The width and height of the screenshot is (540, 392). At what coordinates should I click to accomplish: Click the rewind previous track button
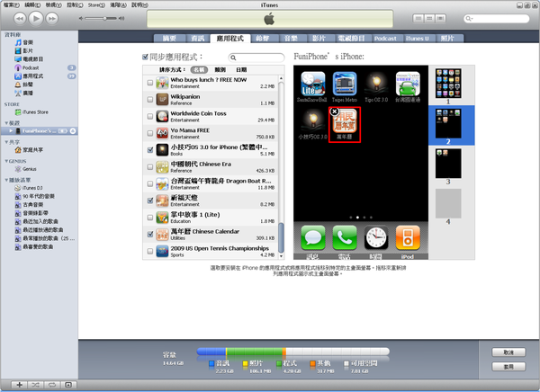point(20,19)
